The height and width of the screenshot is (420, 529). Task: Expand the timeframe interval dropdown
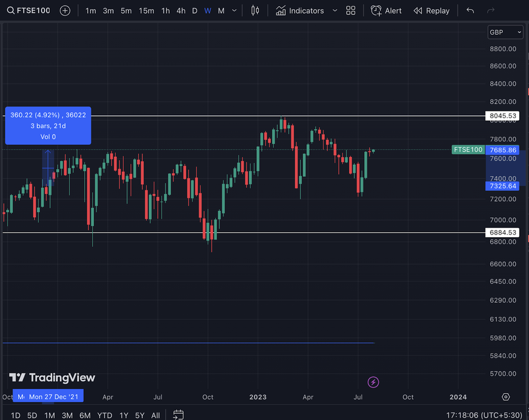coord(234,11)
